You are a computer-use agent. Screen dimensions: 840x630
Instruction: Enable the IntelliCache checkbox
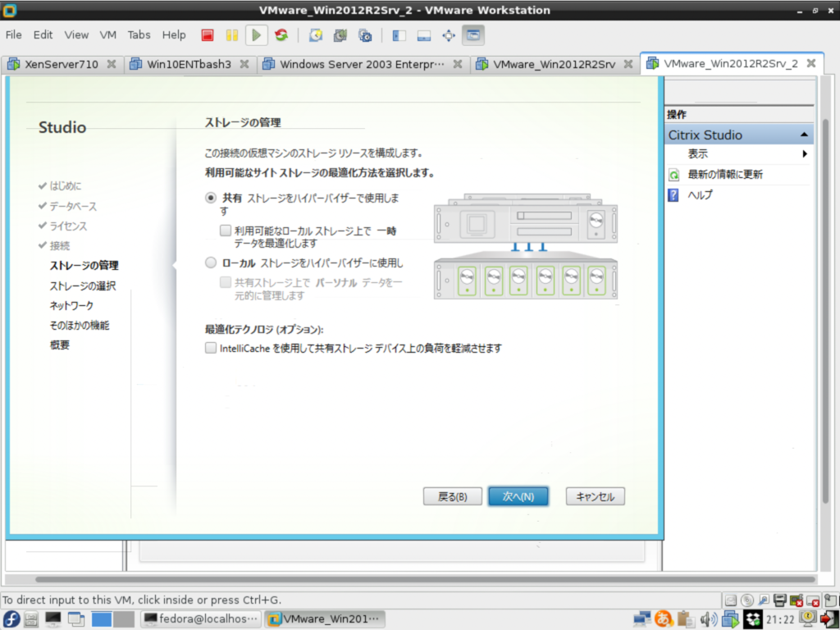tap(211, 348)
